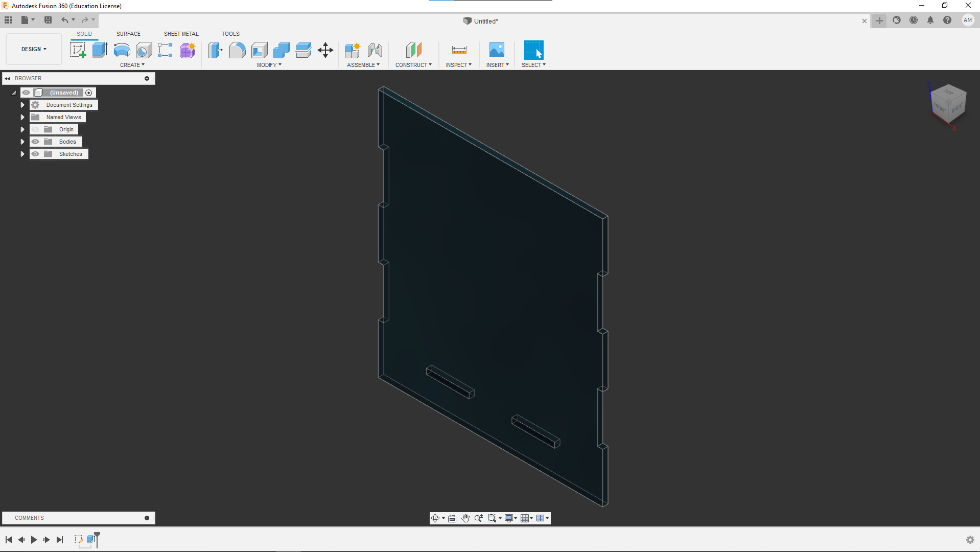
Task: Open the INSERT dropdown menu
Action: click(x=498, y=65)
